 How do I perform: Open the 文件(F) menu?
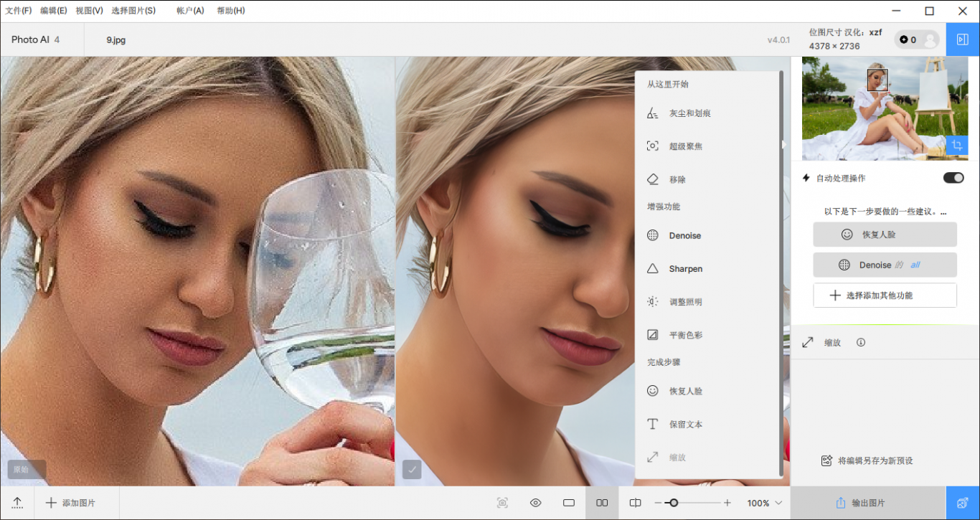[19, 11]
